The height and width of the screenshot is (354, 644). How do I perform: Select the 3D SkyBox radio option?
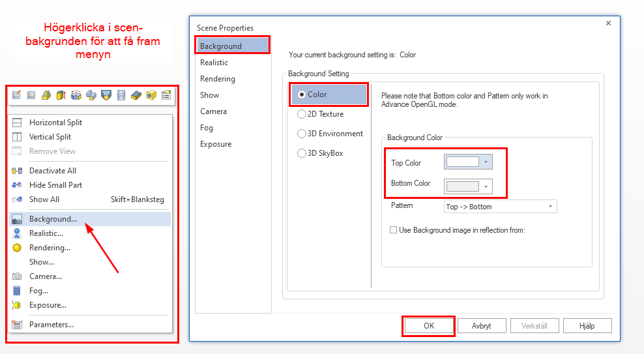click(x=301, y=153)
